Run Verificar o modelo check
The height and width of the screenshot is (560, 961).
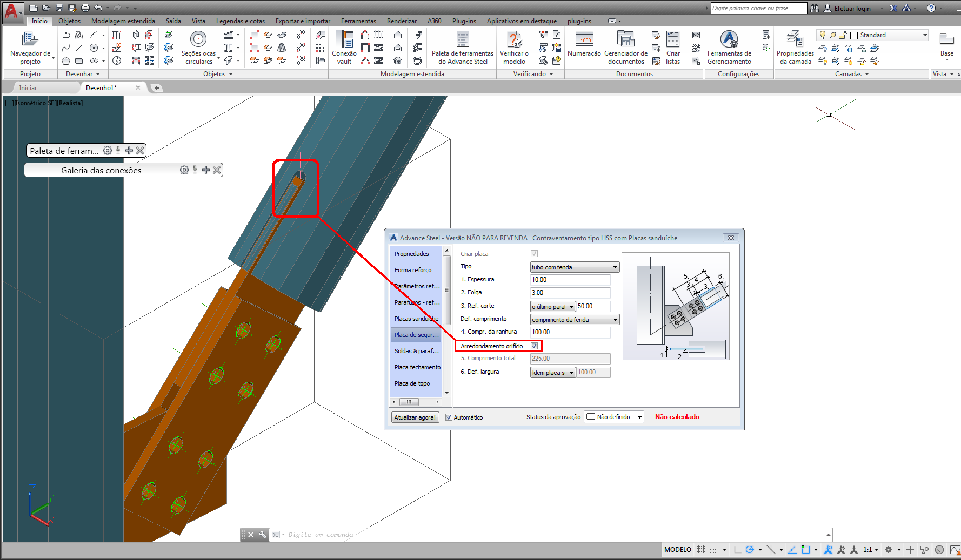pos(514,48)
